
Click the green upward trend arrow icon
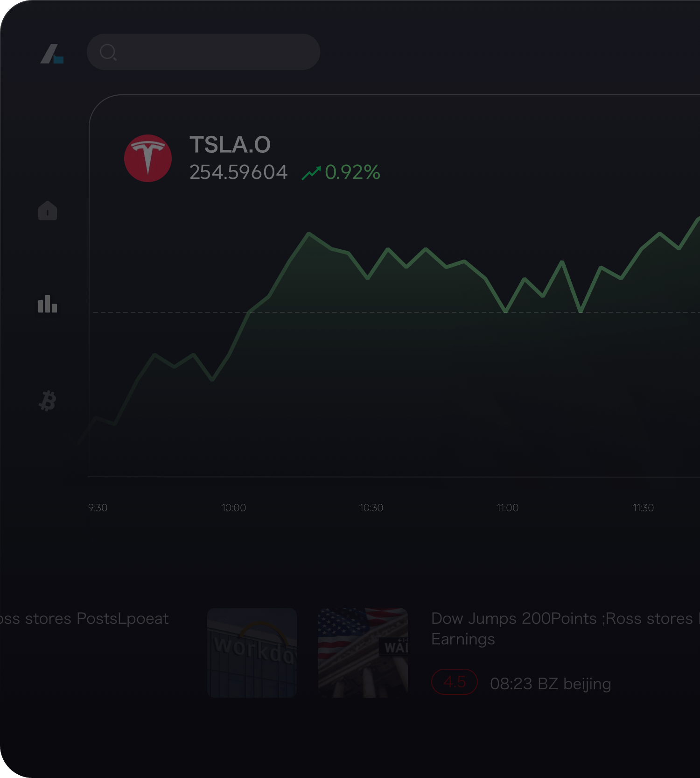tap(312, 172)
